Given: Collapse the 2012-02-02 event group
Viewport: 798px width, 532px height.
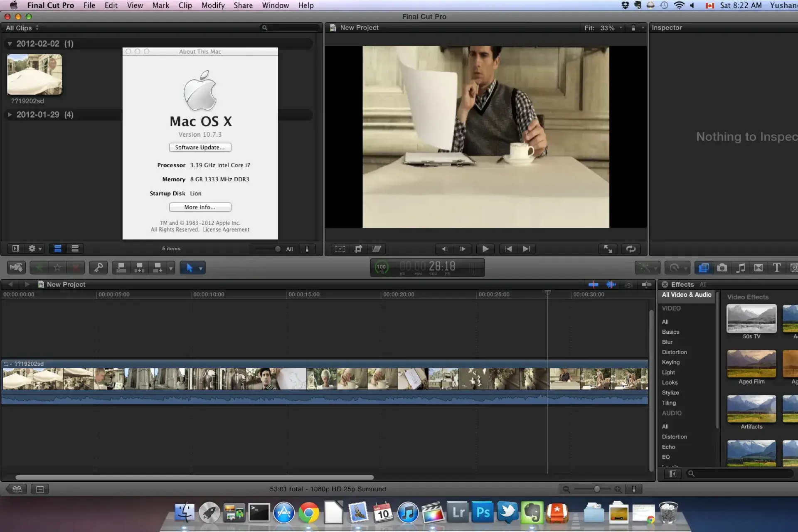Looking at the screenshot, I should (x=10, y=44).
